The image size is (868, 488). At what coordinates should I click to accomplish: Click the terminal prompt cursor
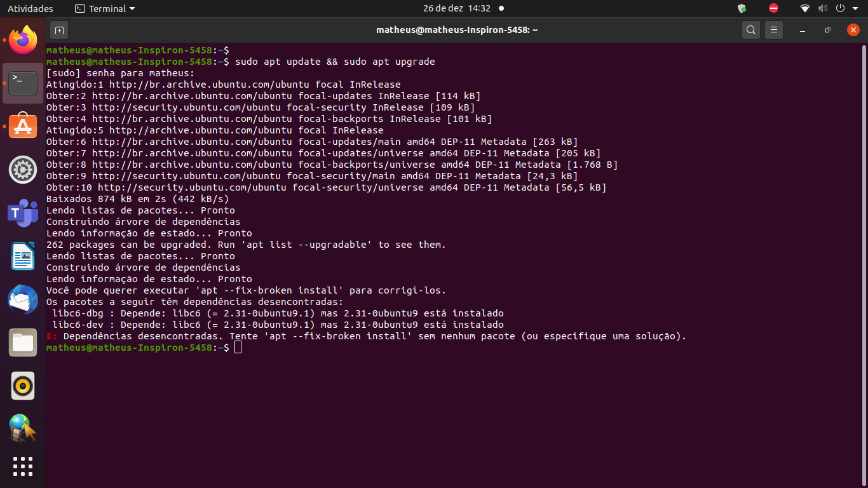click(238, 348)
